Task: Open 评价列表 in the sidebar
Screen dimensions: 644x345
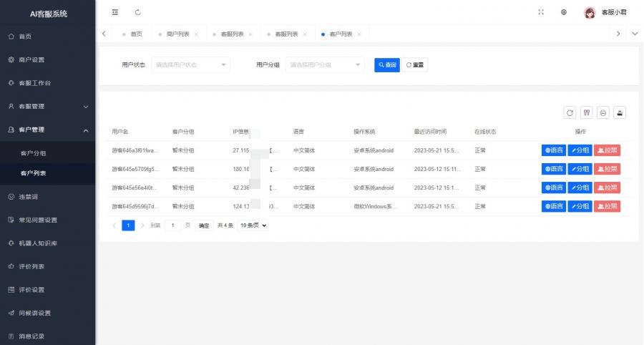Action: 48,266
